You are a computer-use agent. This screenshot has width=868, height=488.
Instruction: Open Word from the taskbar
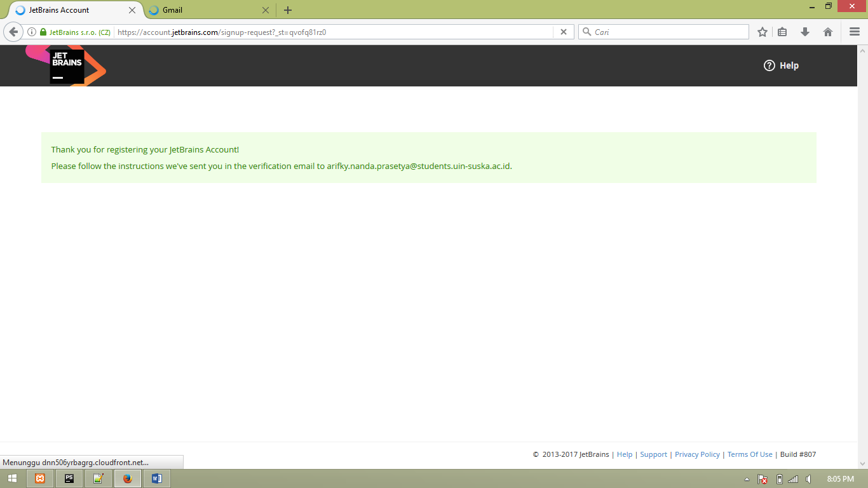tap(157, 478)
